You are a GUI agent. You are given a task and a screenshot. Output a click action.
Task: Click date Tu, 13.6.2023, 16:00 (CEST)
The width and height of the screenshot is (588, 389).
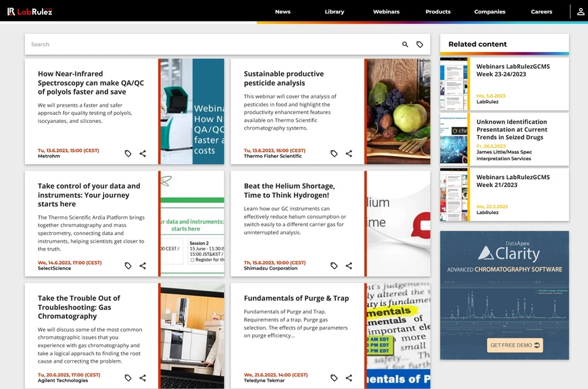pyautogui.click(x=274, y=151)
